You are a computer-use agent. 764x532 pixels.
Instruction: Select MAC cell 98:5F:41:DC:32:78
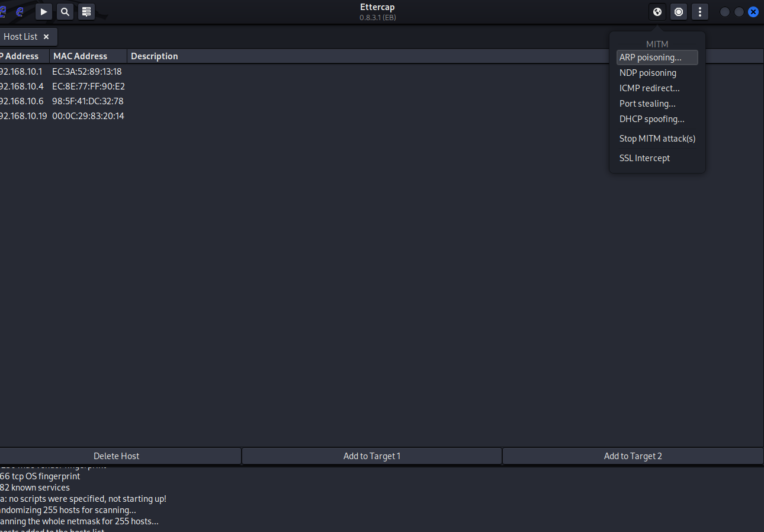pos(88,101)
